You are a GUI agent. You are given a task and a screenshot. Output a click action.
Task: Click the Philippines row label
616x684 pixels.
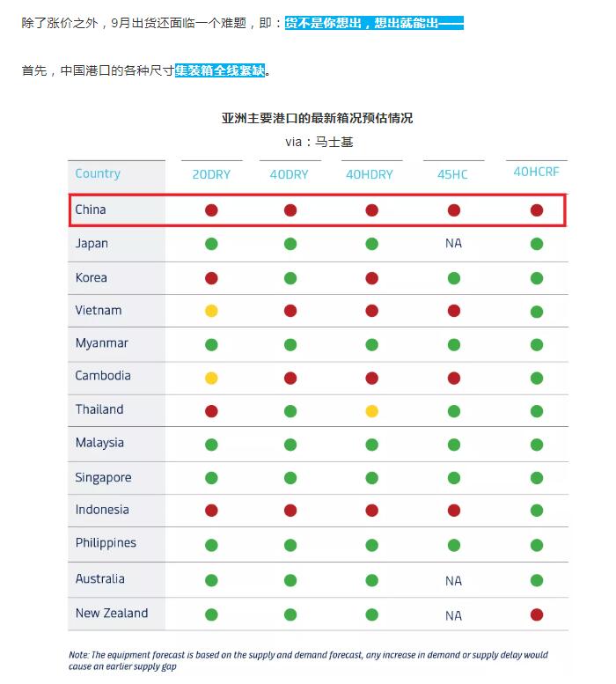click(x=106, y=543)
